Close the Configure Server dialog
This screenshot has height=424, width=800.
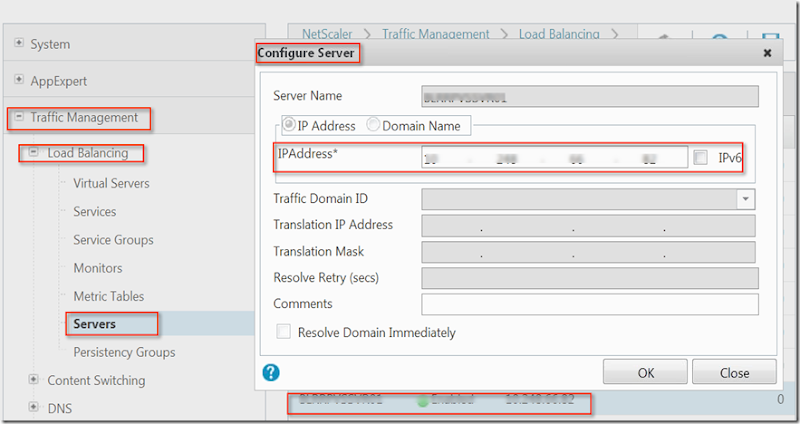767,53
